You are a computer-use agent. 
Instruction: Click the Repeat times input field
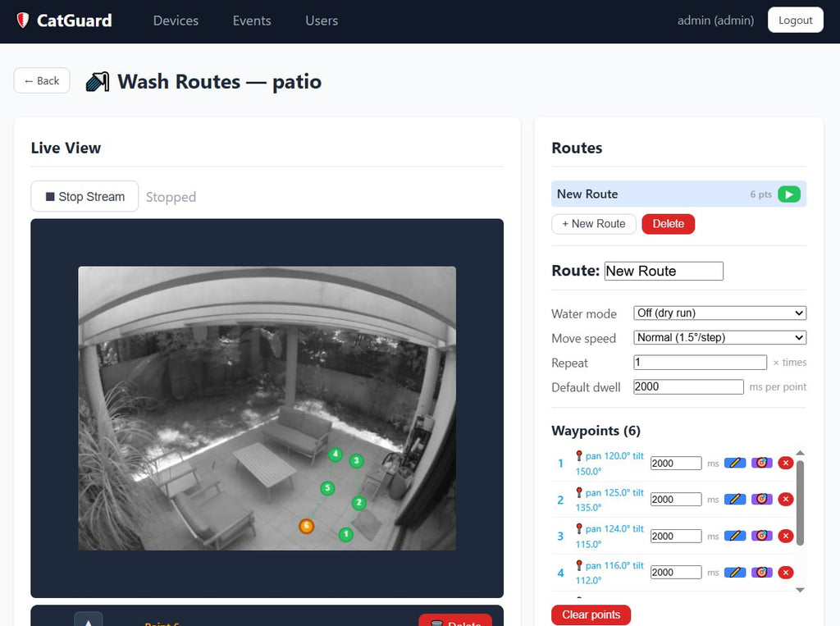click(701, 363)
